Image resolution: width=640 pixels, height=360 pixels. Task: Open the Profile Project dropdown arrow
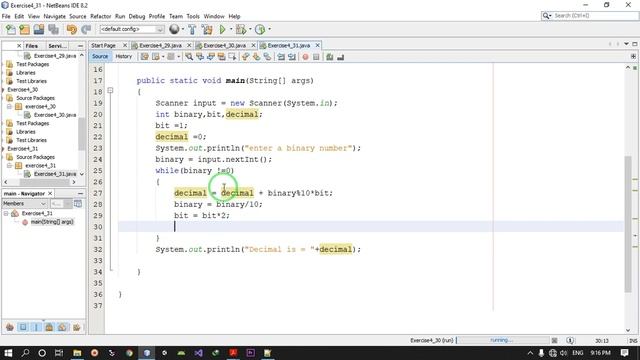[x=269, y=29]
